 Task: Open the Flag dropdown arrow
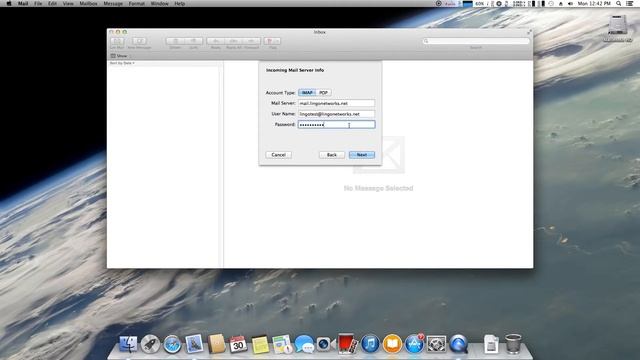[278, 41]
